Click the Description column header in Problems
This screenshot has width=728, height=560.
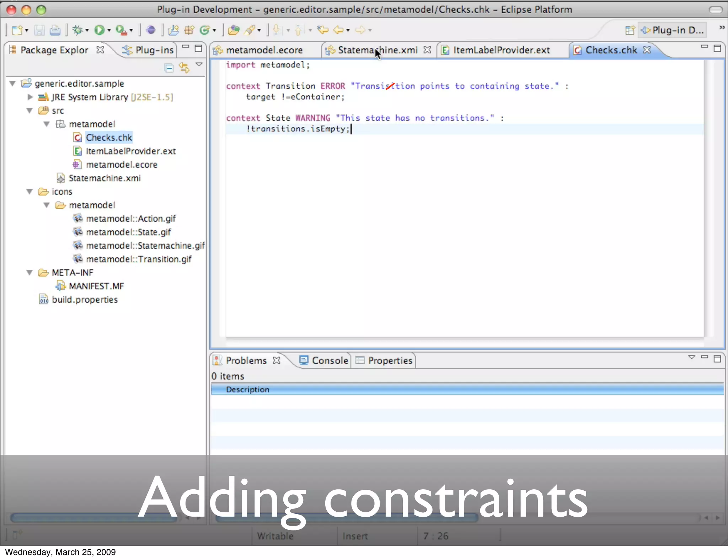(247, 389)
